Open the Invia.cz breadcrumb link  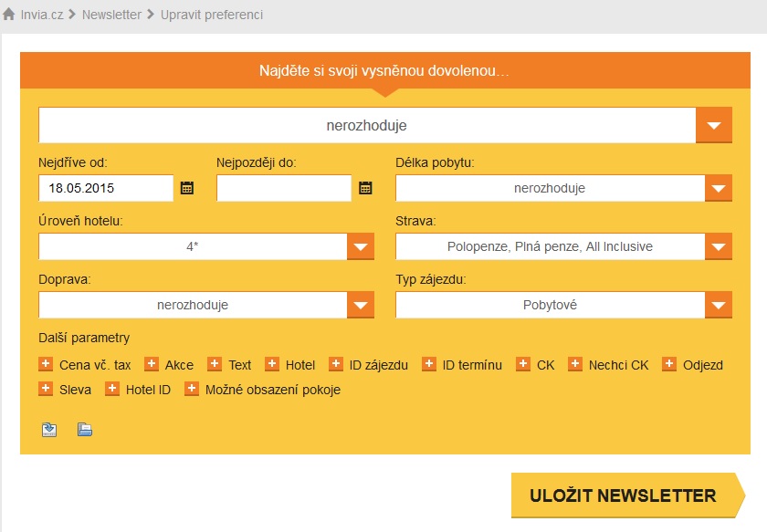(x=42, y=15)
